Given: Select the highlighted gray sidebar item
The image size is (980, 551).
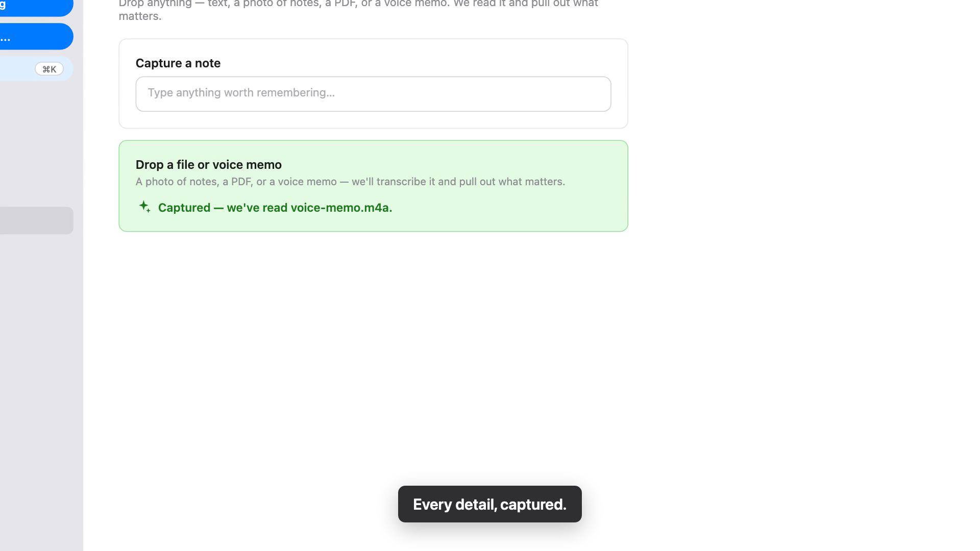Looking at the screenshot, I should point(36,220).
